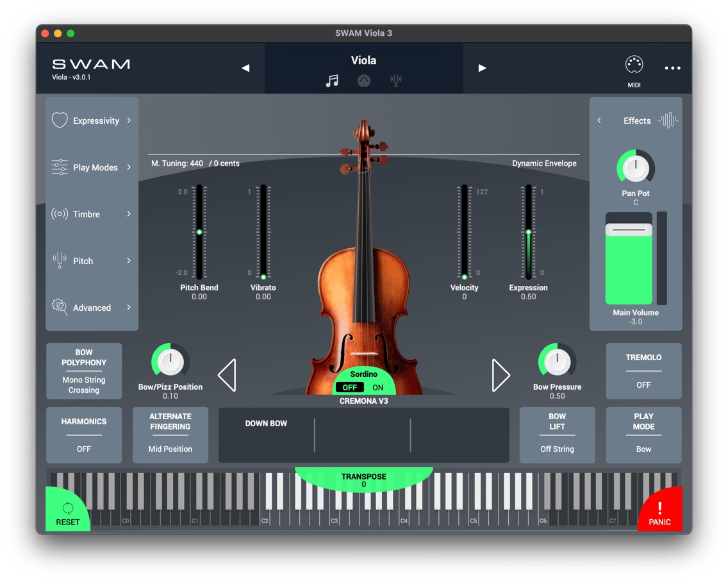
Task: Click the Expression slider handle
Action: click(x=528, y=232)
